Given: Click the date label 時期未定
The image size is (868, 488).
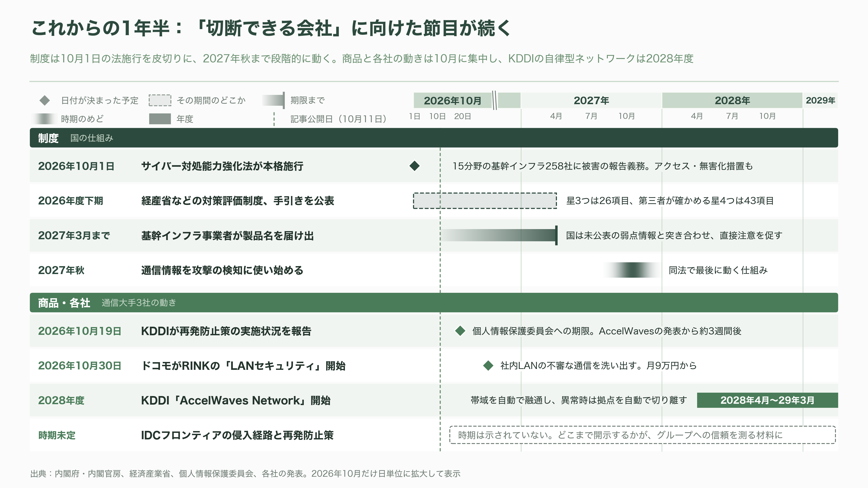Looking at the screenshot, I should [x=57, y=435].
